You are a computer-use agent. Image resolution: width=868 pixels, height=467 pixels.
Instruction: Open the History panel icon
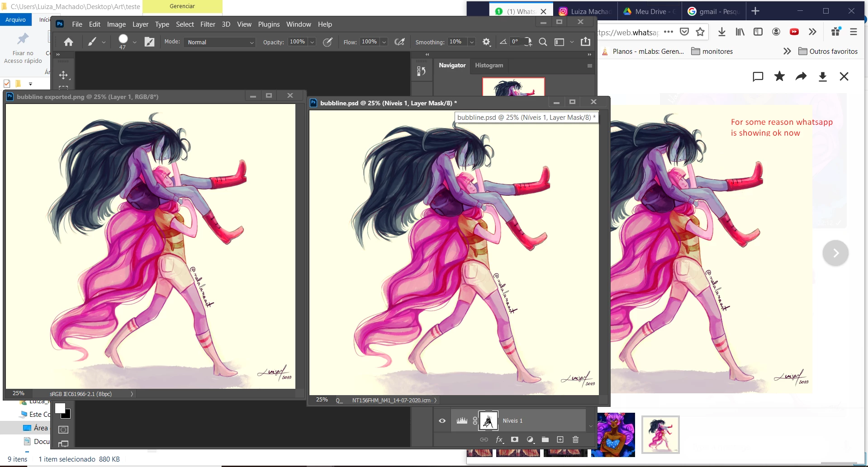pos(421,71)
